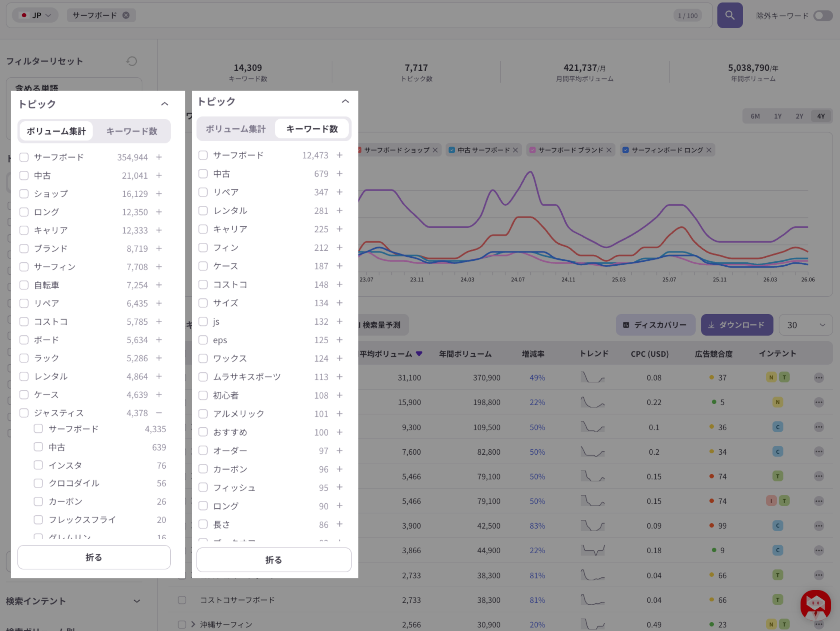Click the filter reset refresh icon
Screen dimensions: 840x631
(131, 61)
